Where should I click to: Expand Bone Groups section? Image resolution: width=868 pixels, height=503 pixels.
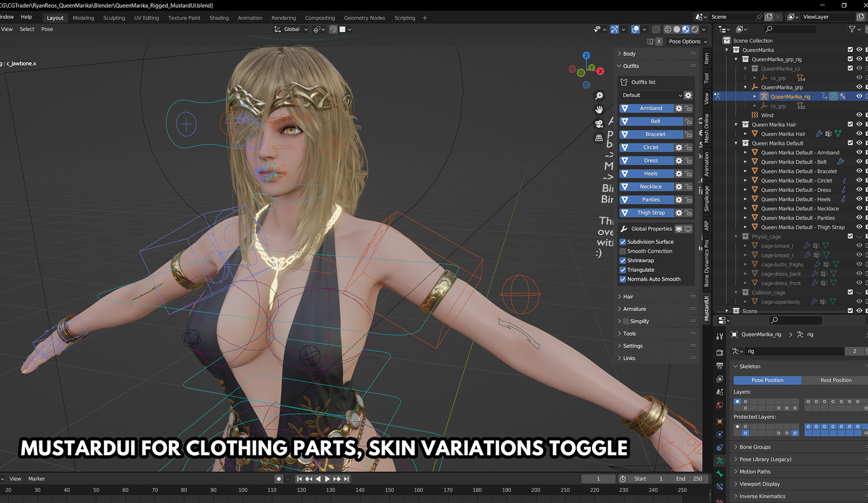pos(755,447)
